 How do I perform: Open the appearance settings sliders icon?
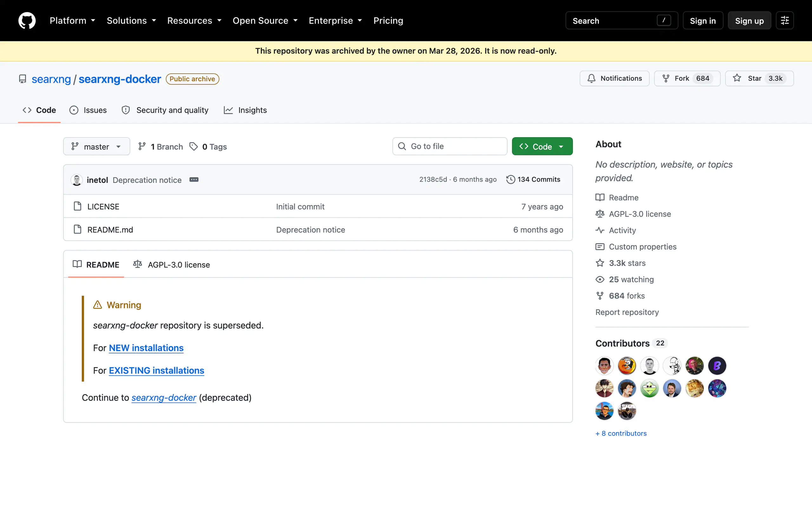784,21
